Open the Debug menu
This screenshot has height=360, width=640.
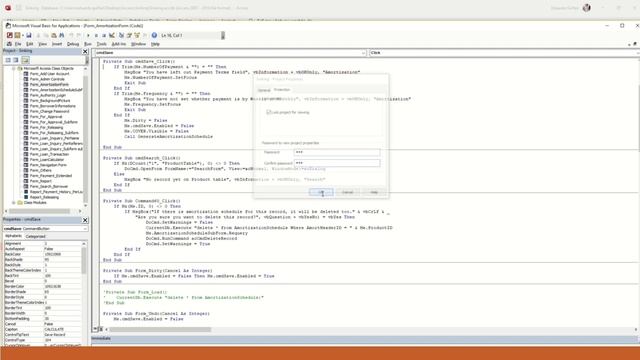73,44
